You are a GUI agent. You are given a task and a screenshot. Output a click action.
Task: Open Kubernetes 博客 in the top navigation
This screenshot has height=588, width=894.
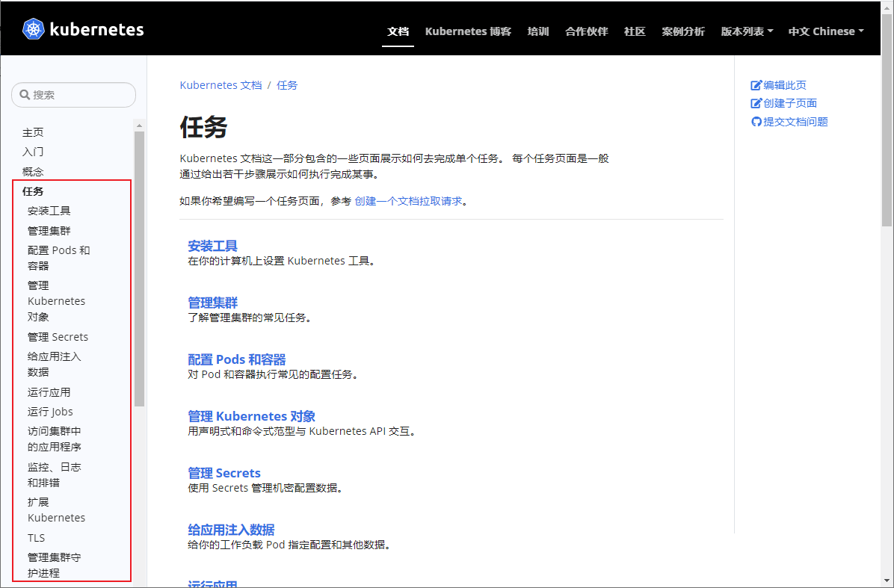click(x=468, y=31)
